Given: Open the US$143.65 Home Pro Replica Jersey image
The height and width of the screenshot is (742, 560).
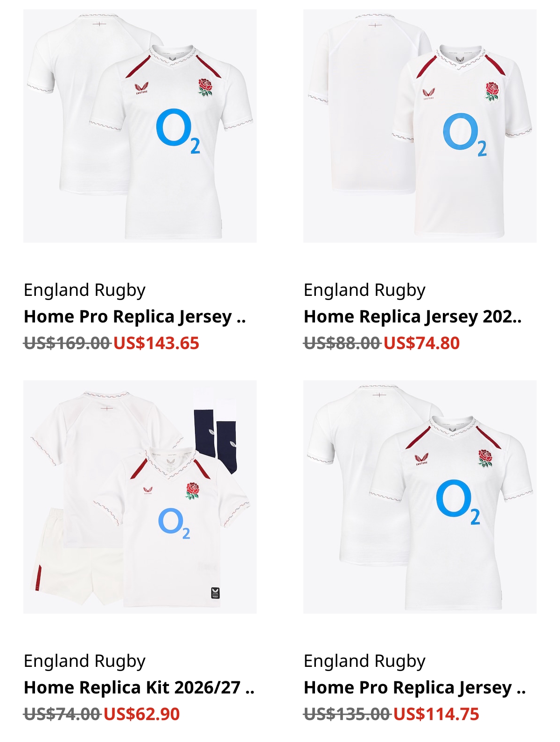Looking at the screenshot, I should 140,126.
